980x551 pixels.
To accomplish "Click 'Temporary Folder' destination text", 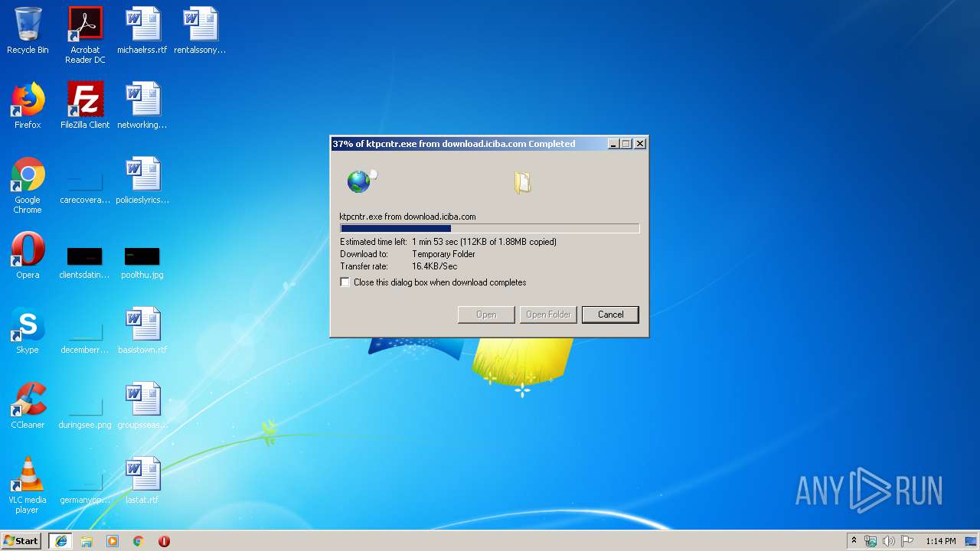I will (x=443, y=254).
